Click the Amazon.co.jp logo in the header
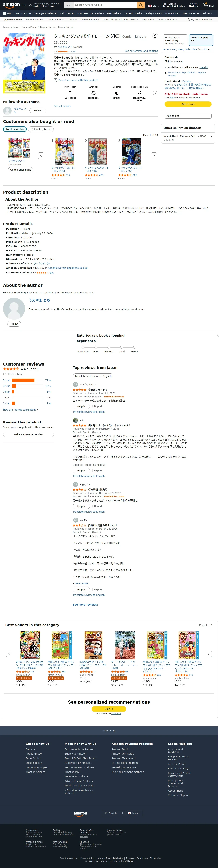 click(14, 5)
